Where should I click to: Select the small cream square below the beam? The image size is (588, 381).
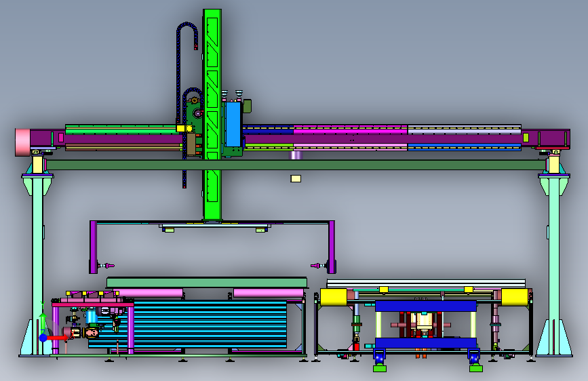click(x=296, y=178)
